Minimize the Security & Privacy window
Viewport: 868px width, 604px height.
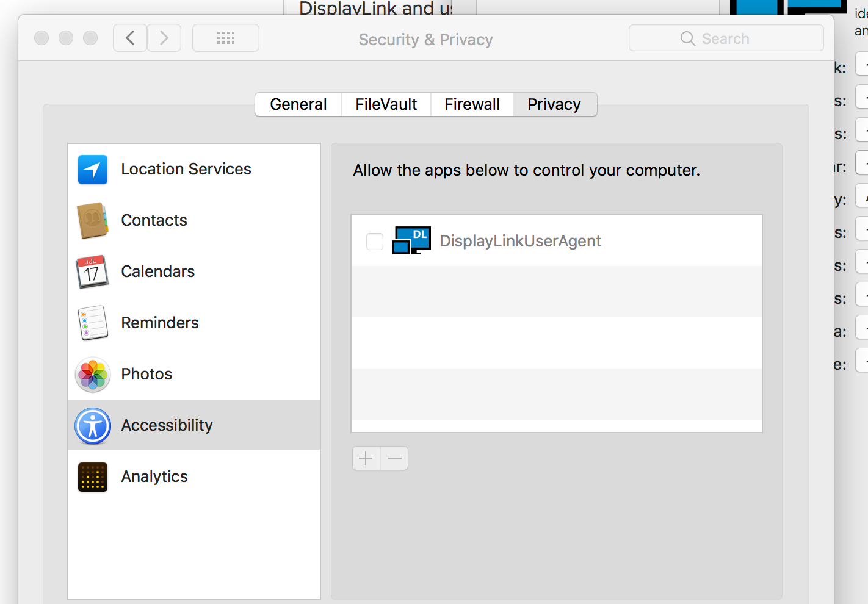66,38
